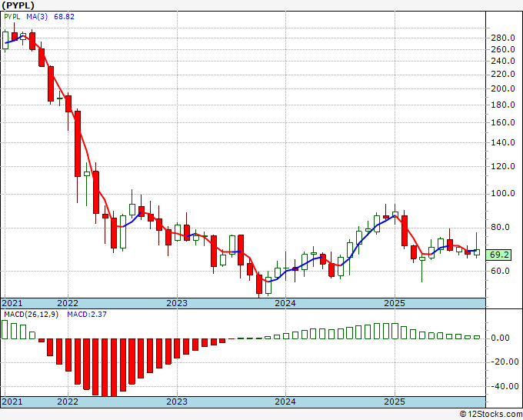The width and height of the screenshot is (523, 420).
Task: Click the PYPL legend label
Action: (x=12, y=17)
